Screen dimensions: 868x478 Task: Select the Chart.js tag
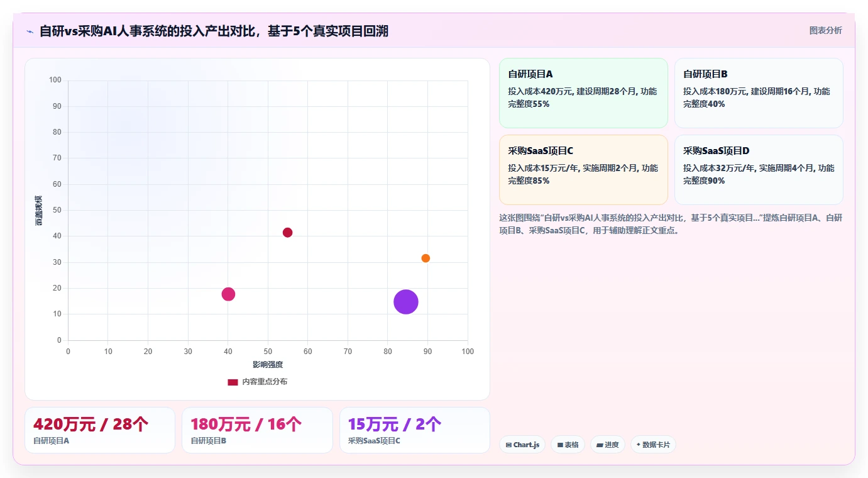click(522, 445)
